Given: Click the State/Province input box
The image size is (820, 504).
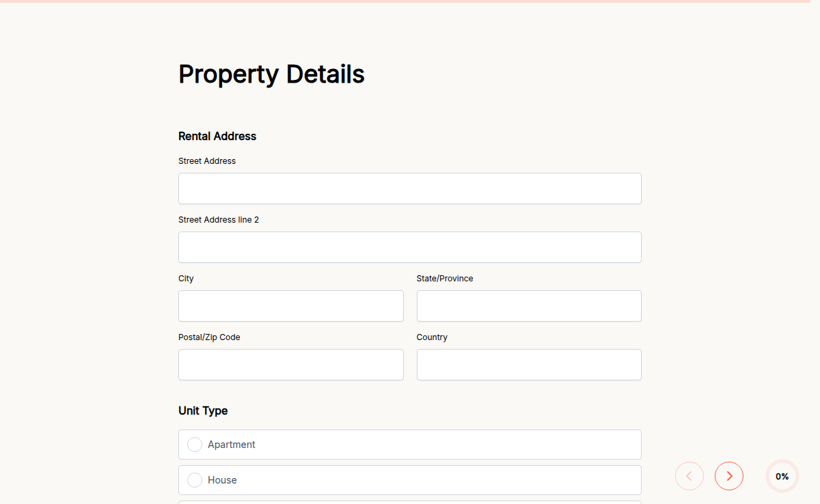Looking at the screenshot, I should pos(528,306).
